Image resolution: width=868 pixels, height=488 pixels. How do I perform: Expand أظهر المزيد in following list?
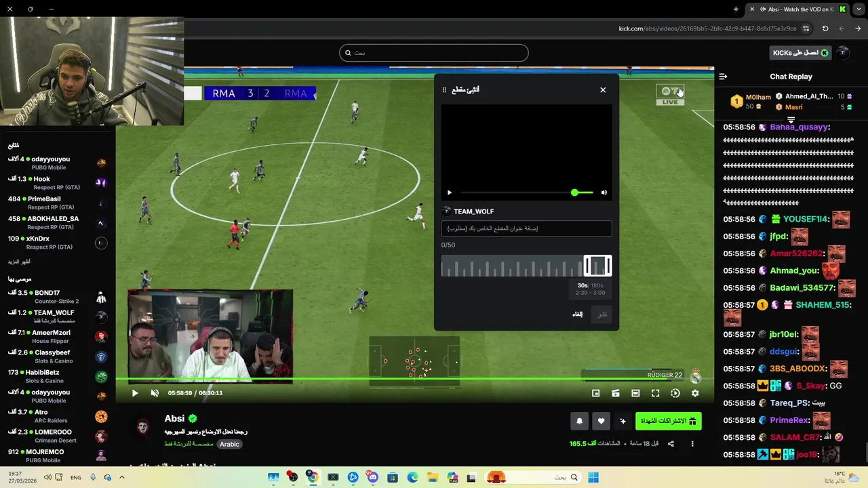click(19, 262)
